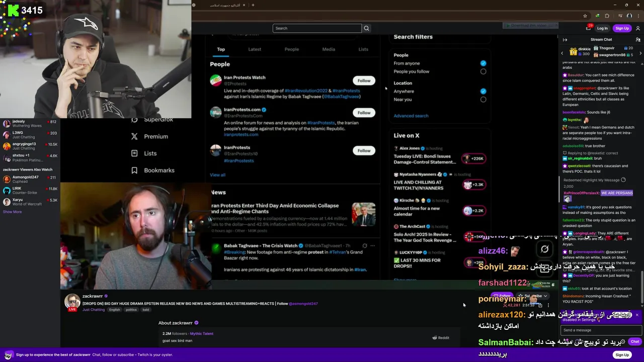Open IranProtests.com profile avatar

[216, 112]
